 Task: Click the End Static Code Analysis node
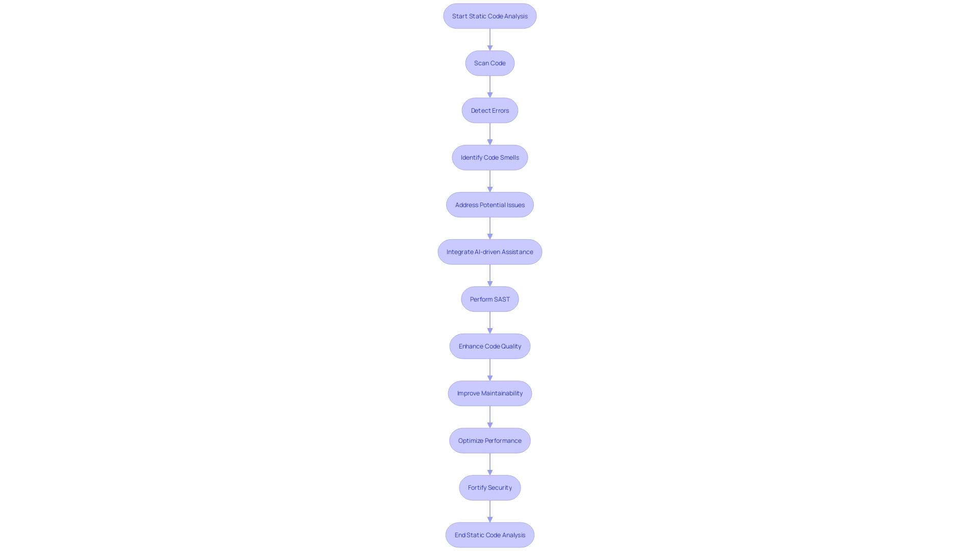(x=490, y=534)
